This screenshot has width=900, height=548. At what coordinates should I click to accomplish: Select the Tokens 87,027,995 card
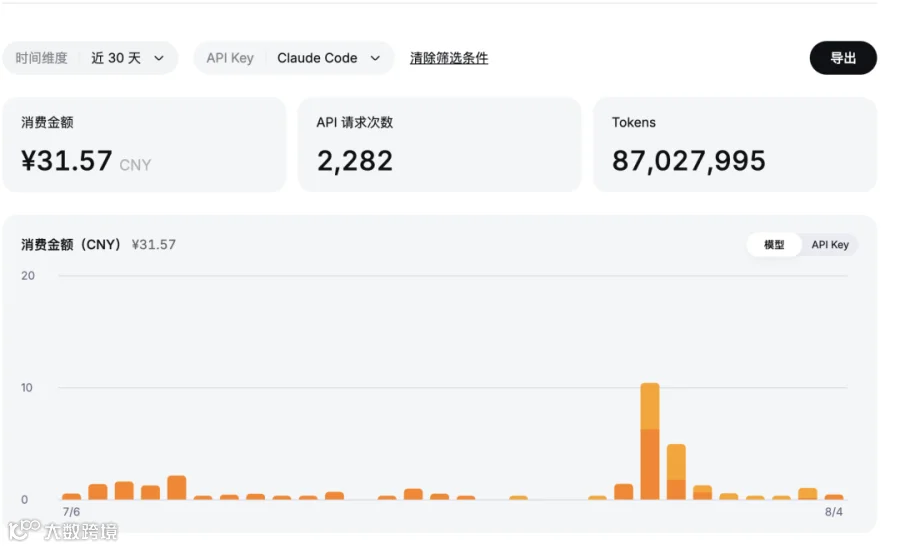[x=735, y=145]
